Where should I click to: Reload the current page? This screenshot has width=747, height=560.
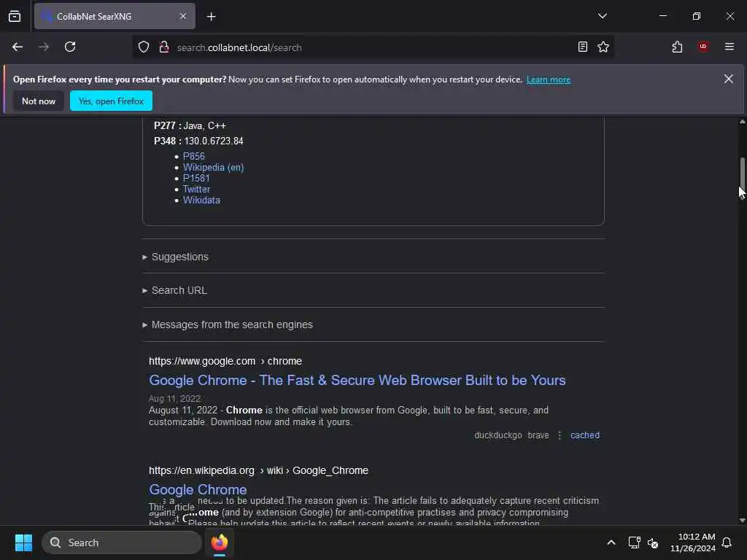click(x=70, y=47)
